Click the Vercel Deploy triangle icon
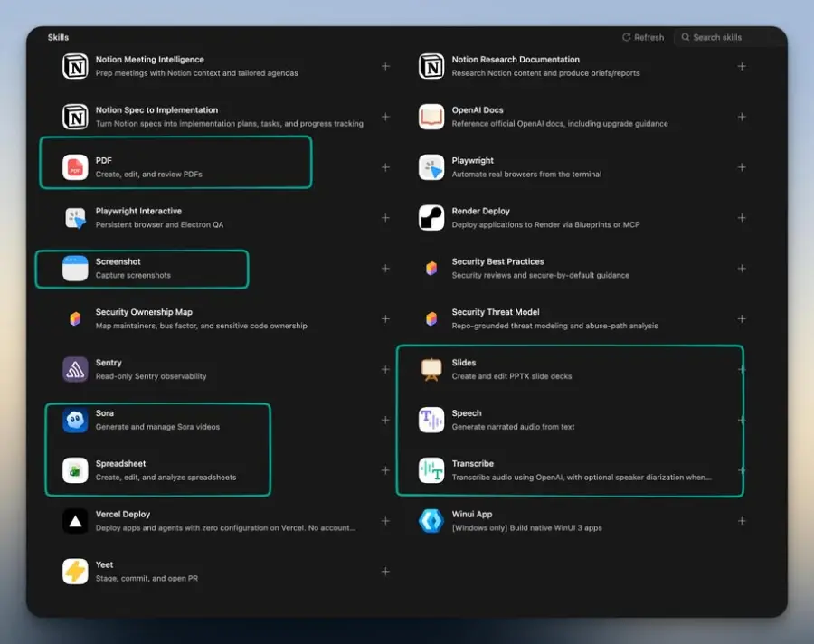This screenshot has height=644, width=814. click(x=75, y=521)
